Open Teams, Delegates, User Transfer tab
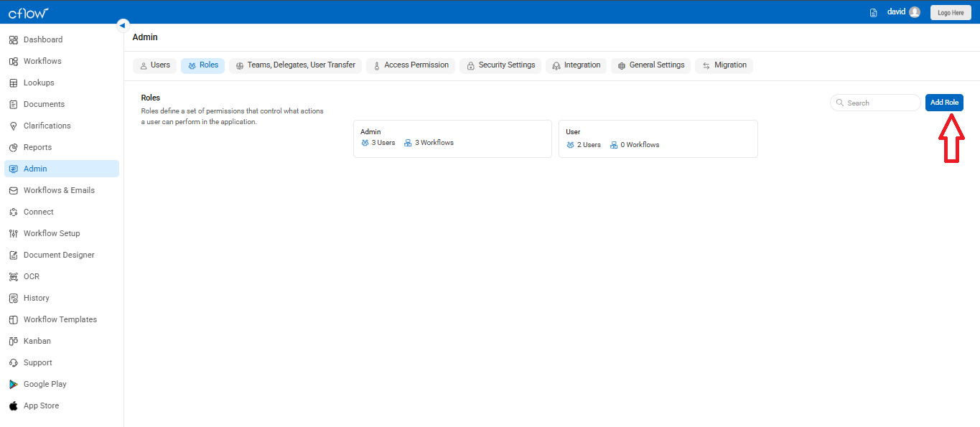 pyautogui.click(x=295, y=65)
